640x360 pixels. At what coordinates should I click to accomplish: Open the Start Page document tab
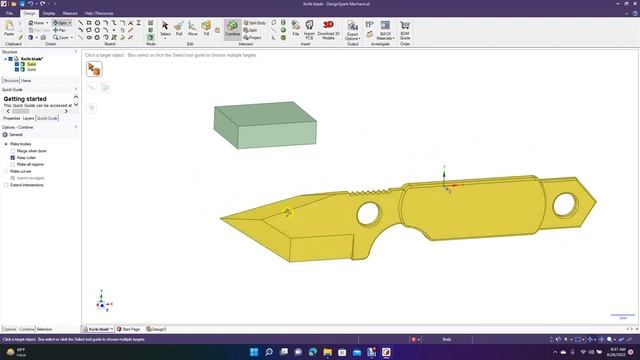(128, 329)
